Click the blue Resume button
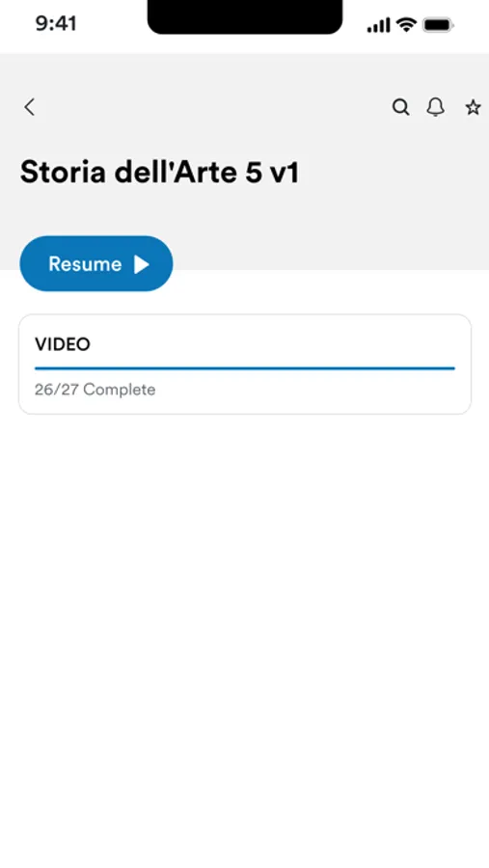The width and height of the screenshot is (489, 868). pyautogui.click(x=96, y=263)
